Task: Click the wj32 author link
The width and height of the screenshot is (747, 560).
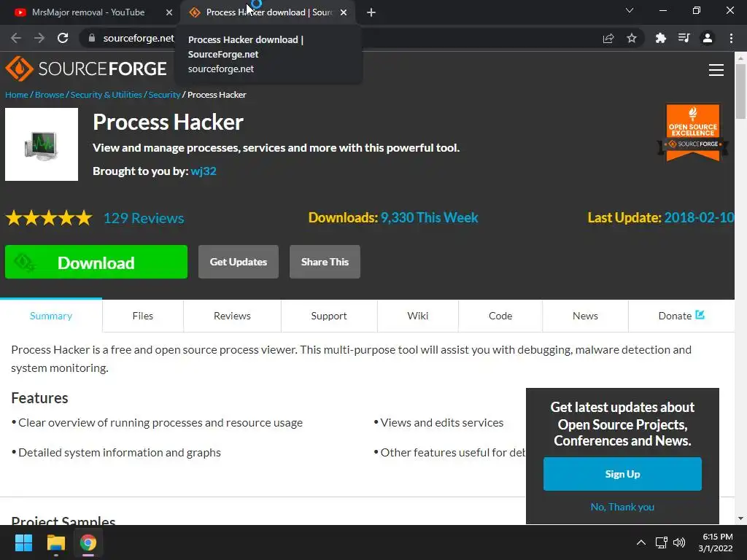Action: (204, 171)
